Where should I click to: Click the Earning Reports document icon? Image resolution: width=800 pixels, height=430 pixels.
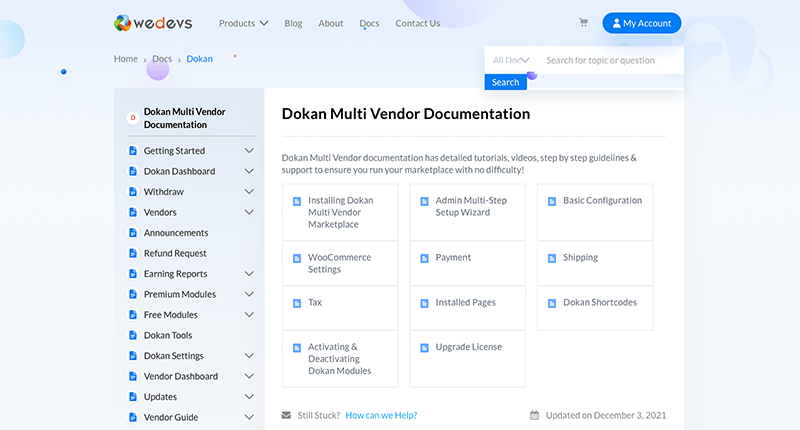pyautogui.click(x=133, y=273)
